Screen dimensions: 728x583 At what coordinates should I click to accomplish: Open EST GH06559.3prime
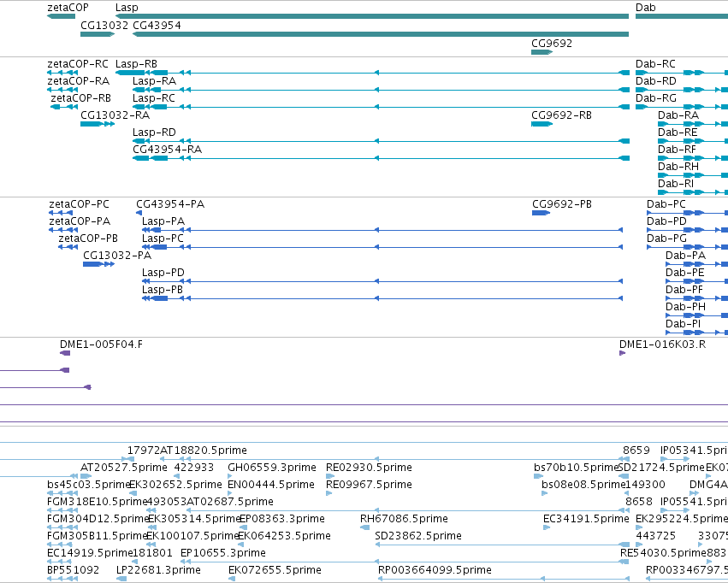point(271,468)
